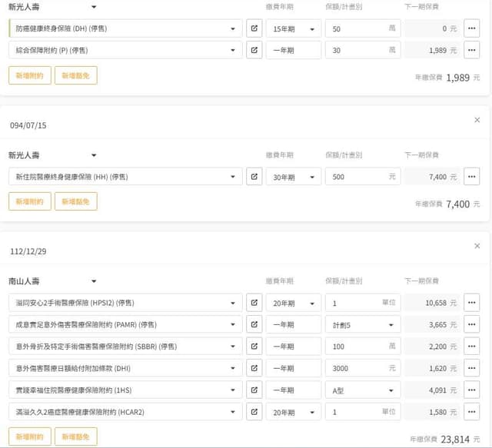Open the 15年期 payment term dropdown

[x=293, y=29]
